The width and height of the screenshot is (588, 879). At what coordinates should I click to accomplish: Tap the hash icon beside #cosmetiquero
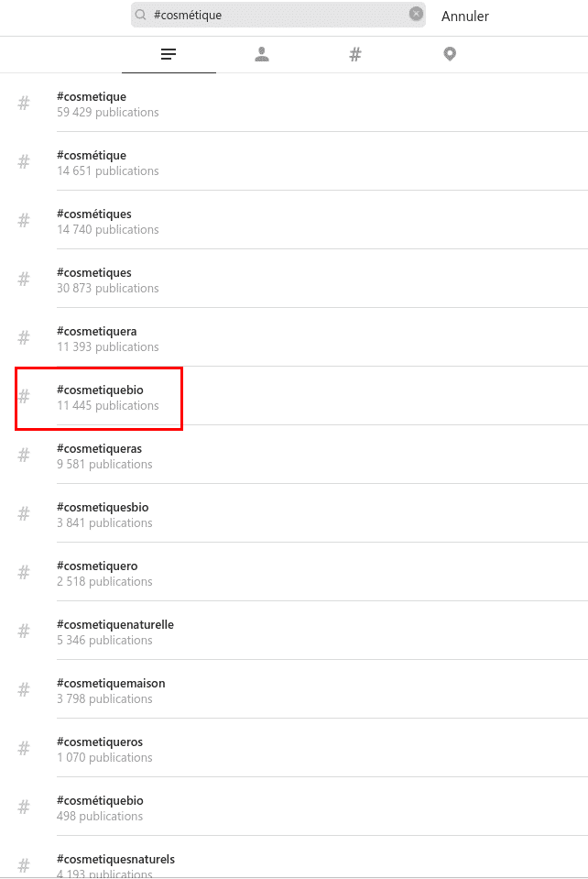(24, 573)
